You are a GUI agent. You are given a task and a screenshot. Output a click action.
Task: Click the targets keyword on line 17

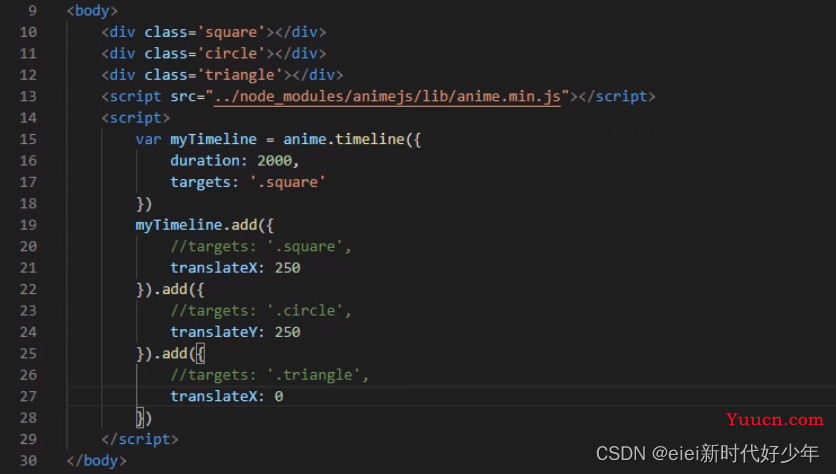200,182
